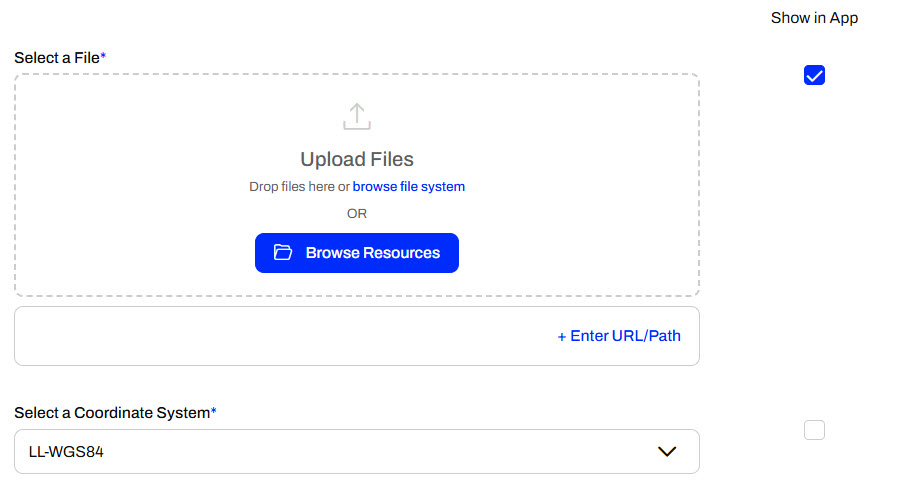Click the + Enter URL/Path link
Screen dimensions: 920x485
(x=618, y=336)
